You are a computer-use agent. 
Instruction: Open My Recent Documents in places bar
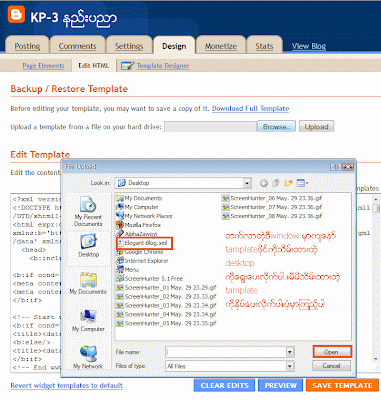click(x=88, y=211)
